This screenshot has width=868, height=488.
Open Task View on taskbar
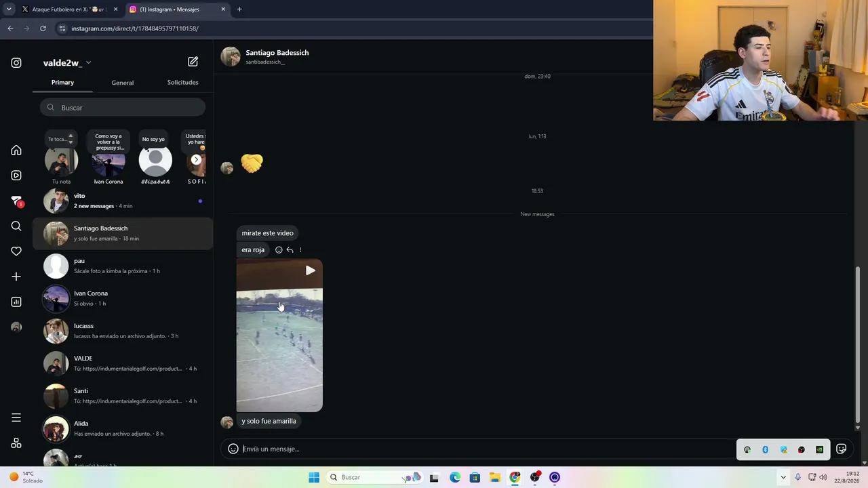point(434,477)
